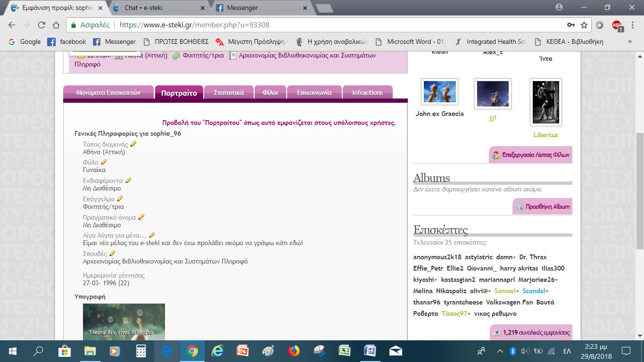The width and height of the screenshot is (644, 362).
Task: Open a new browser tab
Action: (x=323, y=8)
